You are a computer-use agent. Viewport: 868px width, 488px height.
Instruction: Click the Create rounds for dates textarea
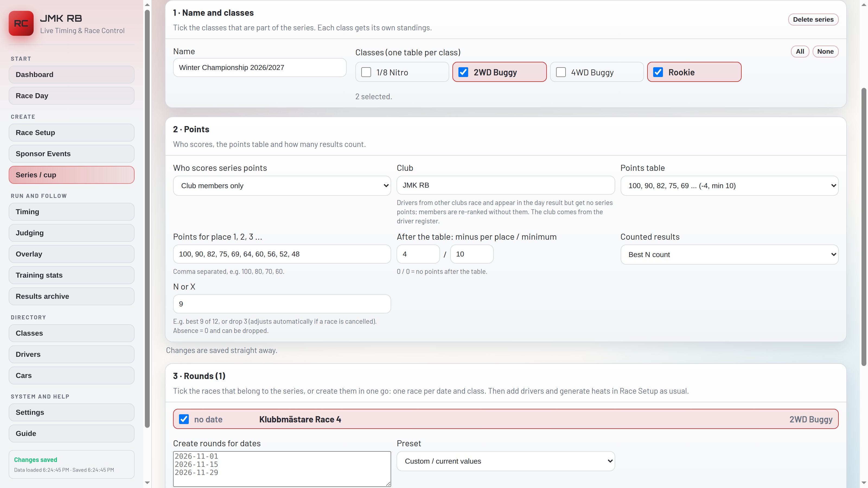pyautogui.click(x=282, y=469)
